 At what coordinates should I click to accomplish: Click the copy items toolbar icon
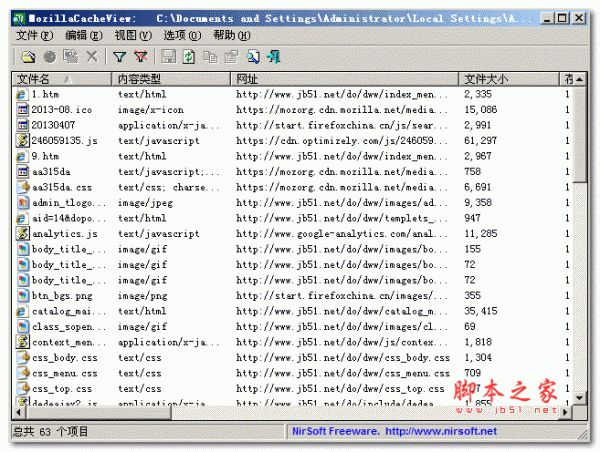(x=210, y=57)
